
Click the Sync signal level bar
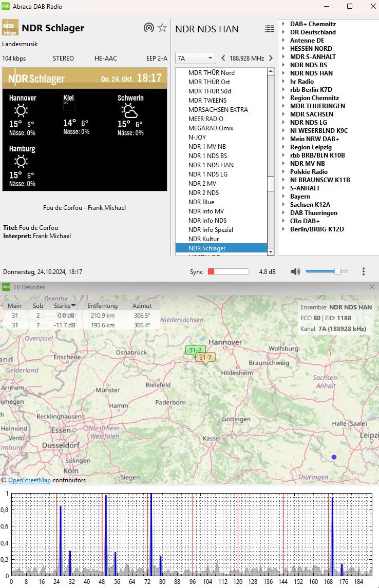[229, 271]
